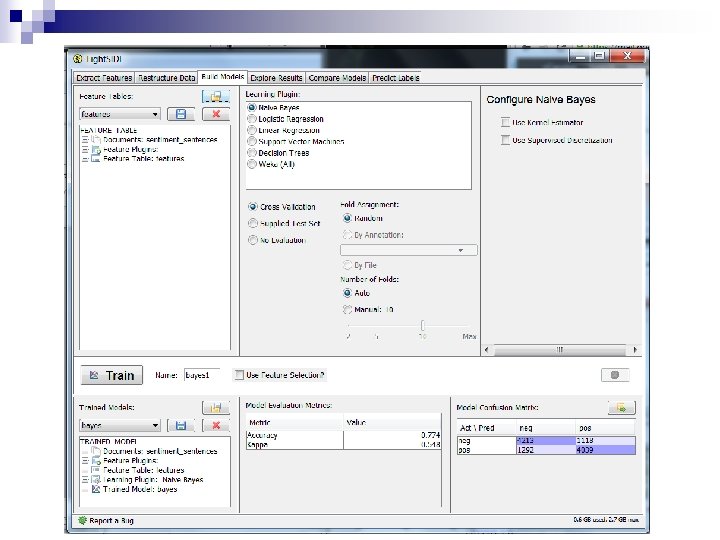Viewport: 720px width, 540px height.
Task: Select Support Vector Machines plugin
Action: coord(252,141)
